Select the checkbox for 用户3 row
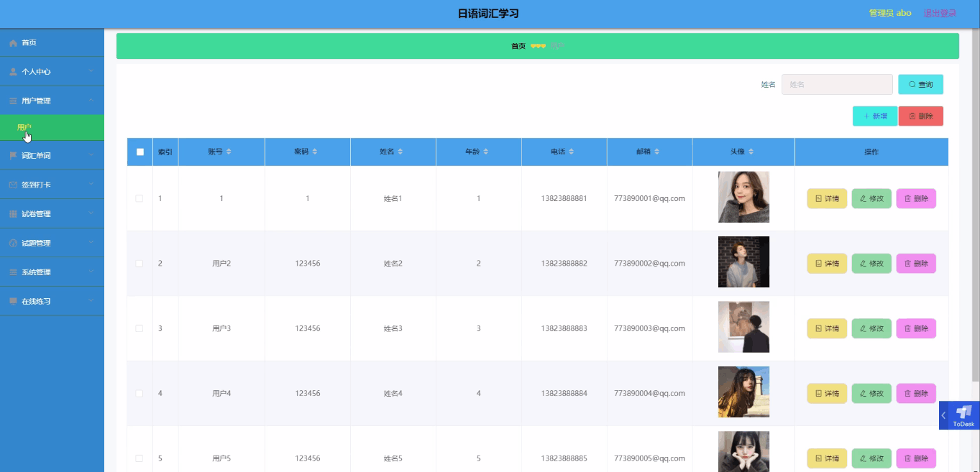980x472 pixels. 139,328
